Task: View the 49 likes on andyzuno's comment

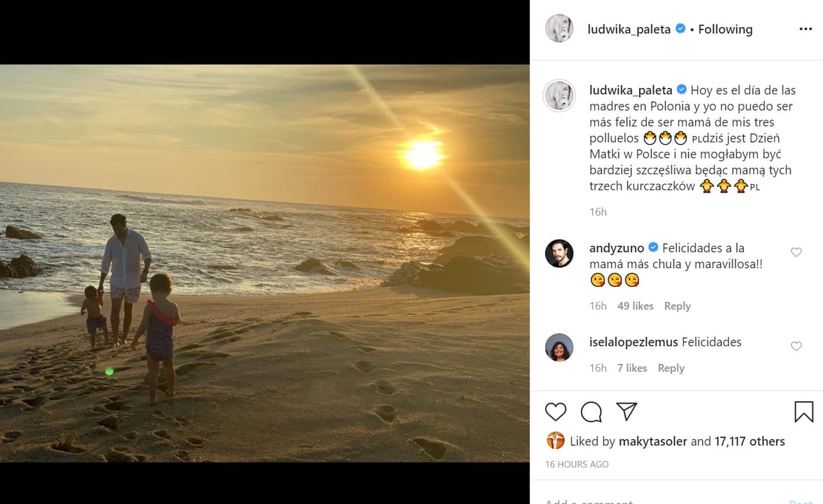Action: point(635,305)
